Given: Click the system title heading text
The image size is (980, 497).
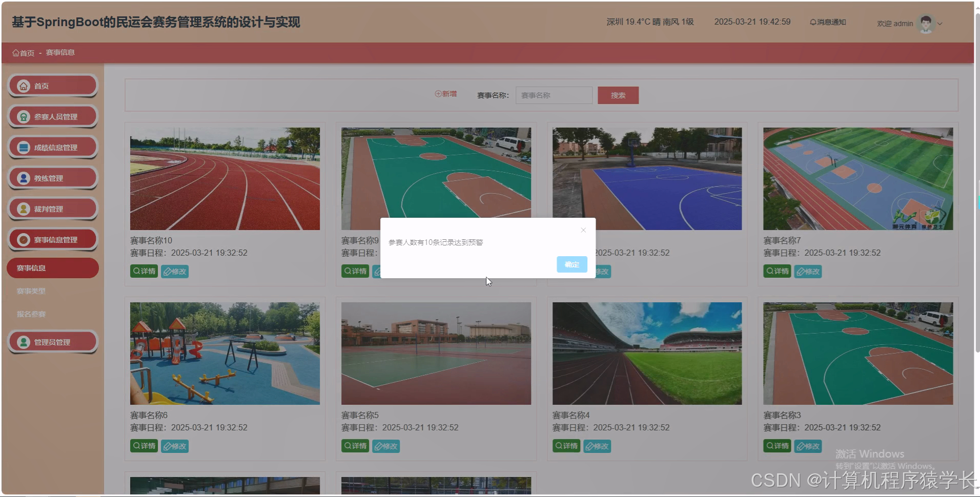Looking at the screenshot, I should point(156,22).
